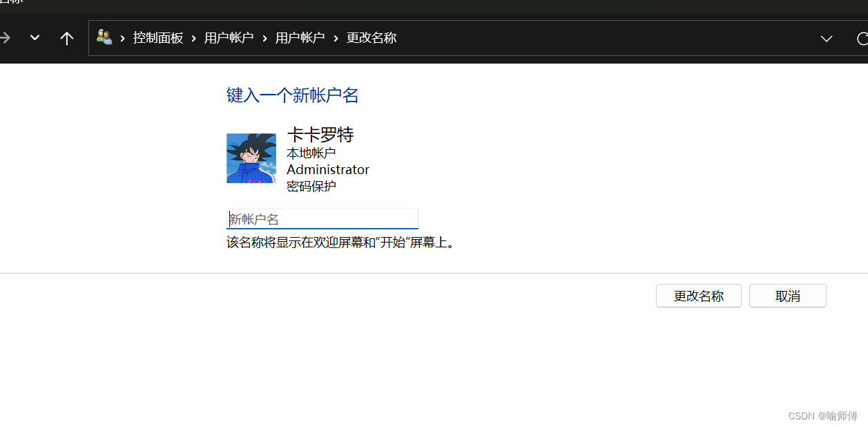868x427 pixels.
Task: Click the 卡卡罗特 account name text
Action: click(x=320, y=135)
